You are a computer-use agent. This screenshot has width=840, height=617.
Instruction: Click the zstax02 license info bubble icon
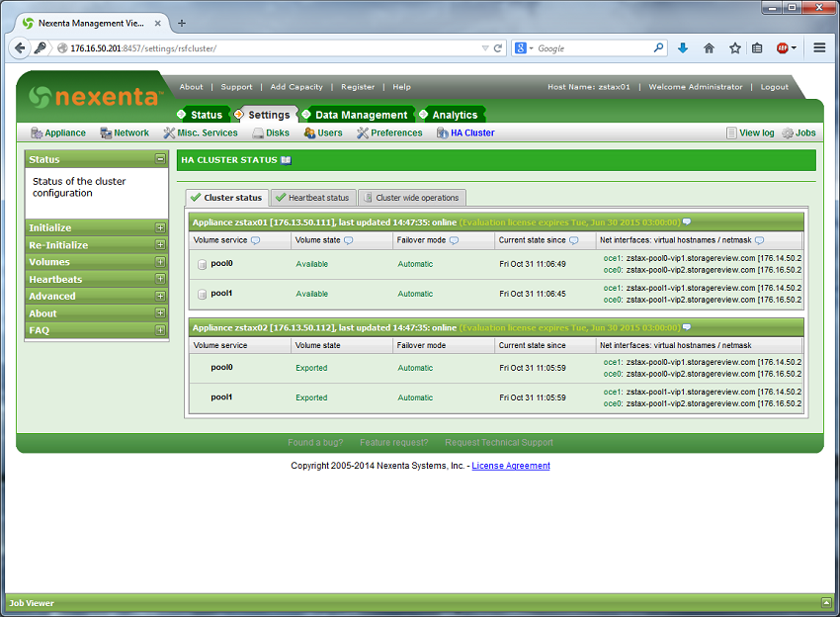[x=687, y=326]
